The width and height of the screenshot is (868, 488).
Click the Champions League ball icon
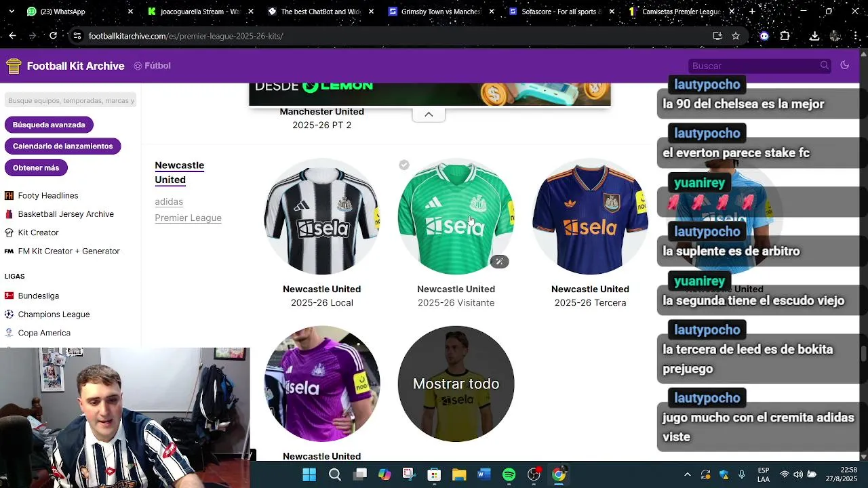(x=9, y=314)
